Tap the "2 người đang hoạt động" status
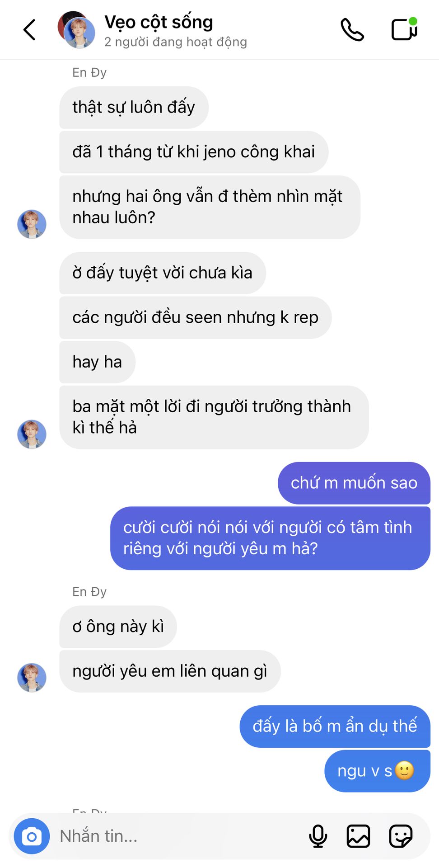This screenshot has height=868, width=439. [x=176, y=42]
